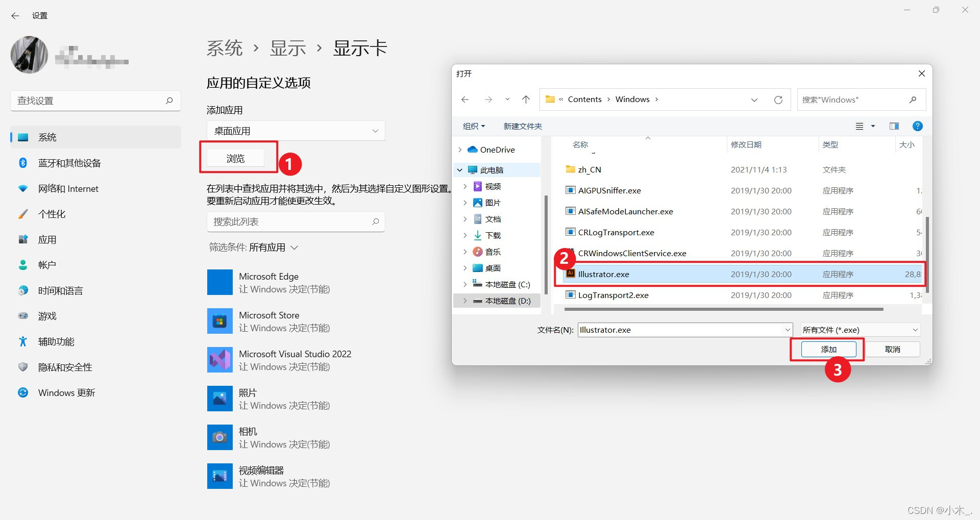
Task: Select the 照片 app icon
Action: (x=220, y=399)
